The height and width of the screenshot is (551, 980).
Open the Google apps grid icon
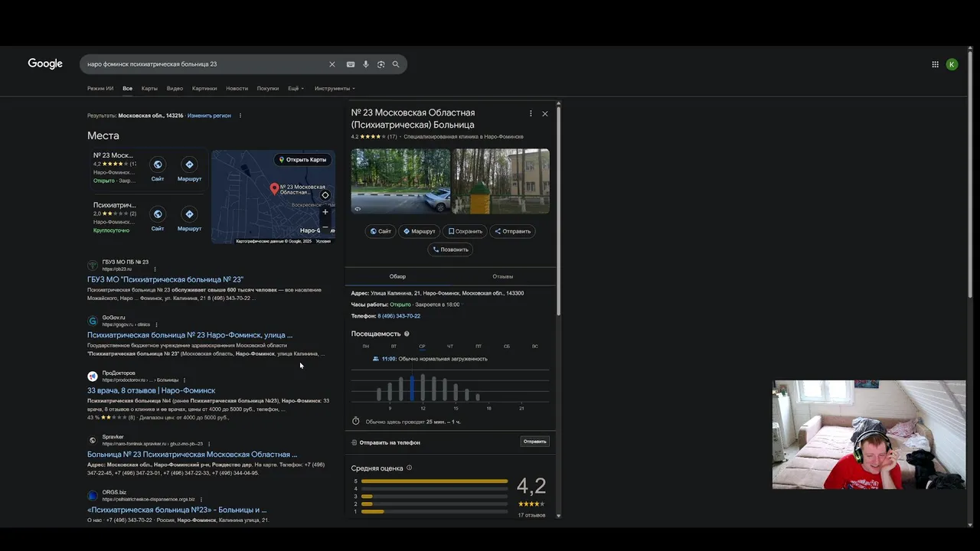[x=935, y=64]
